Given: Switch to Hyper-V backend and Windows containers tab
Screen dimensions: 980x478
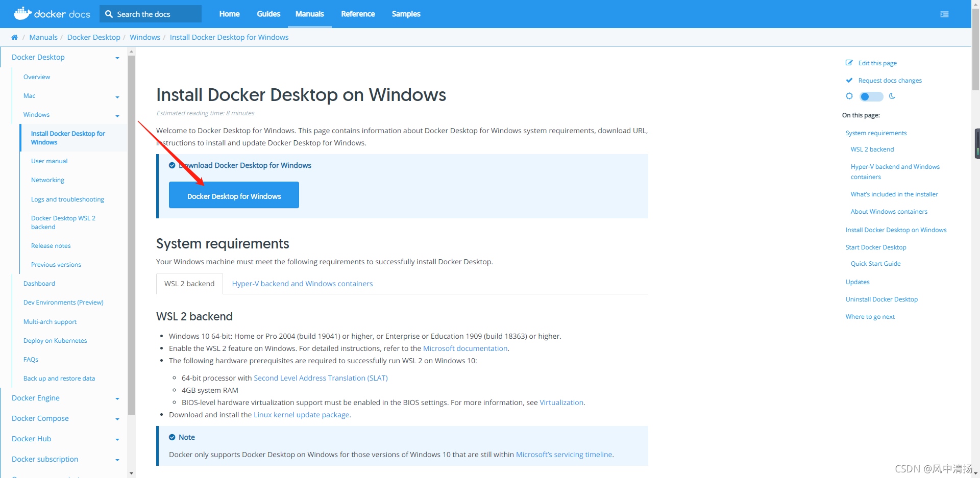Looking at the screenshot, I should tap(302, 284).
